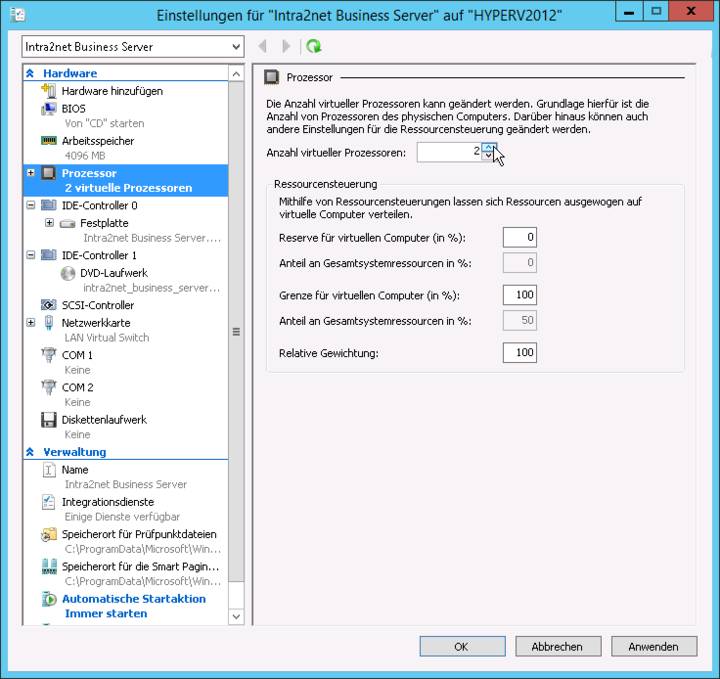Click the Integrationsdienste checklist icon
The image size is (720, 679).
(x=49, y=502)
